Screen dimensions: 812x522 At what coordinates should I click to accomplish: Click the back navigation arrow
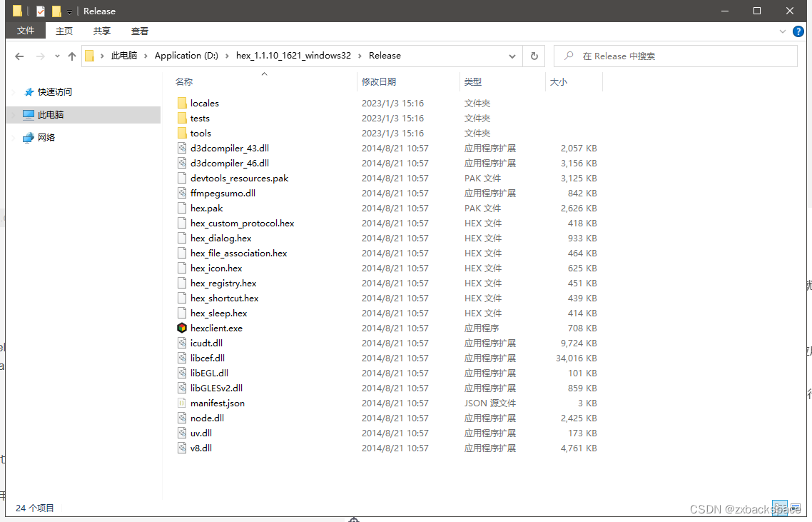tap(19, 56)
